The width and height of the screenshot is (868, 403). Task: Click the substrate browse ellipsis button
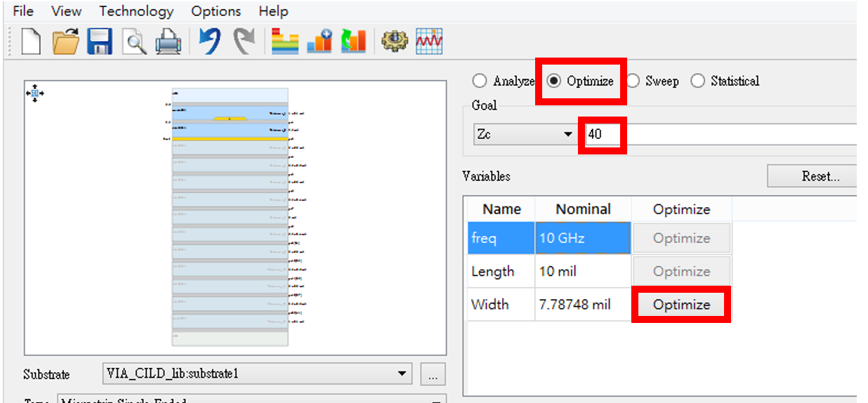(433, 374)
